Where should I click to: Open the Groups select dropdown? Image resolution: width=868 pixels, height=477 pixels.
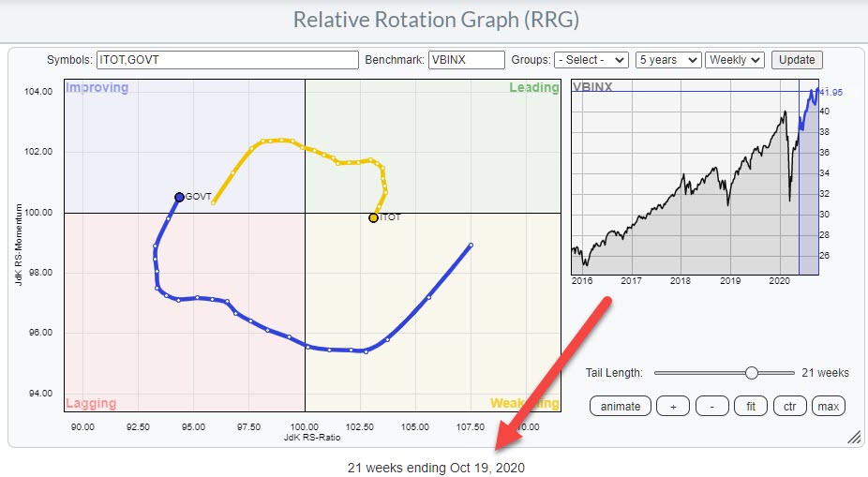[x=591, y=60]
